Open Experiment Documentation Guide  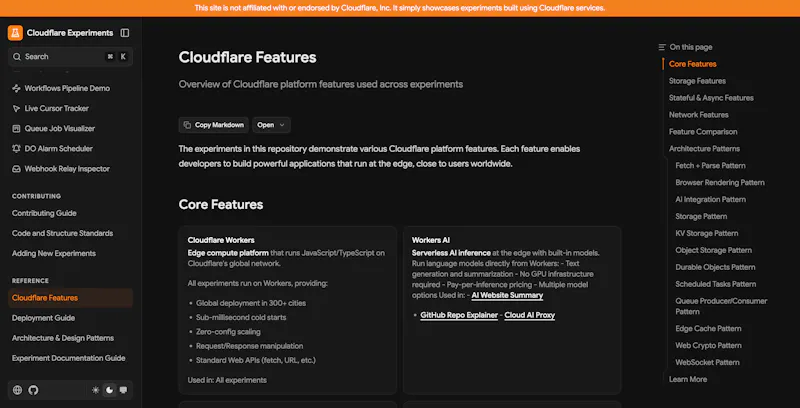click(68, 358)
